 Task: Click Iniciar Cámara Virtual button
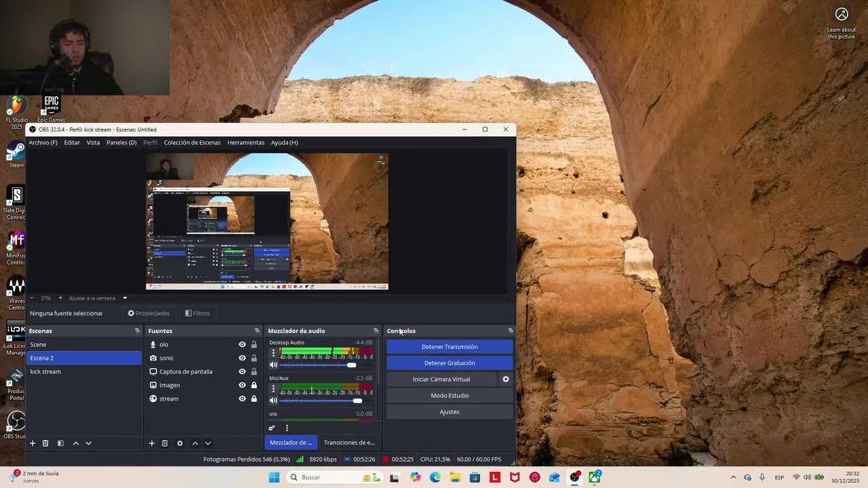coord(441,380)
